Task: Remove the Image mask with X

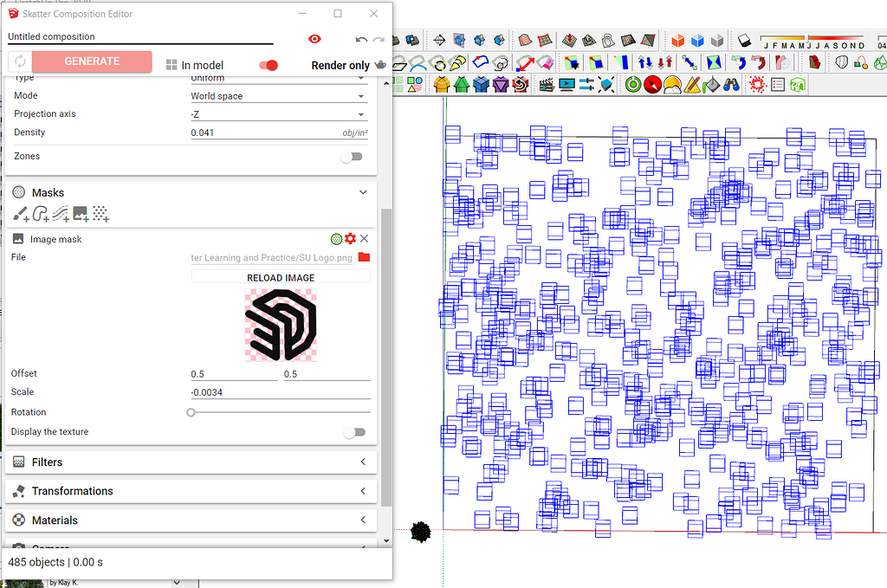Action: (365, 239)
